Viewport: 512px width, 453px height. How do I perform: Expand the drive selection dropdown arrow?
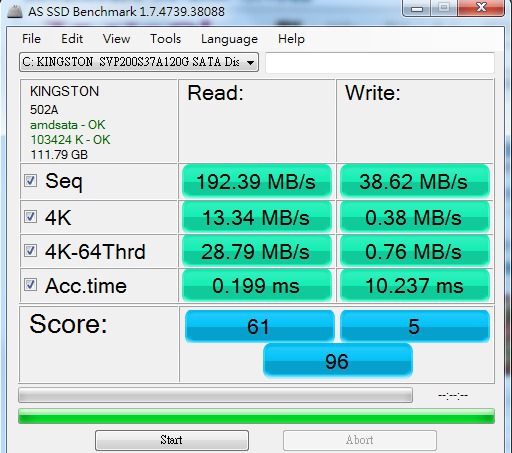[250, 62]
